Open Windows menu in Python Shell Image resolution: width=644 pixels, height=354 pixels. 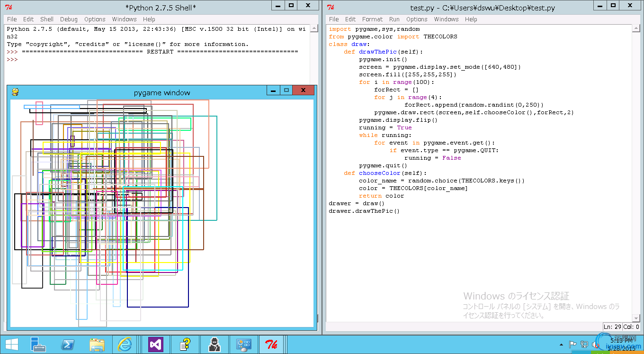pyautogui.click(x=124, y=19)
